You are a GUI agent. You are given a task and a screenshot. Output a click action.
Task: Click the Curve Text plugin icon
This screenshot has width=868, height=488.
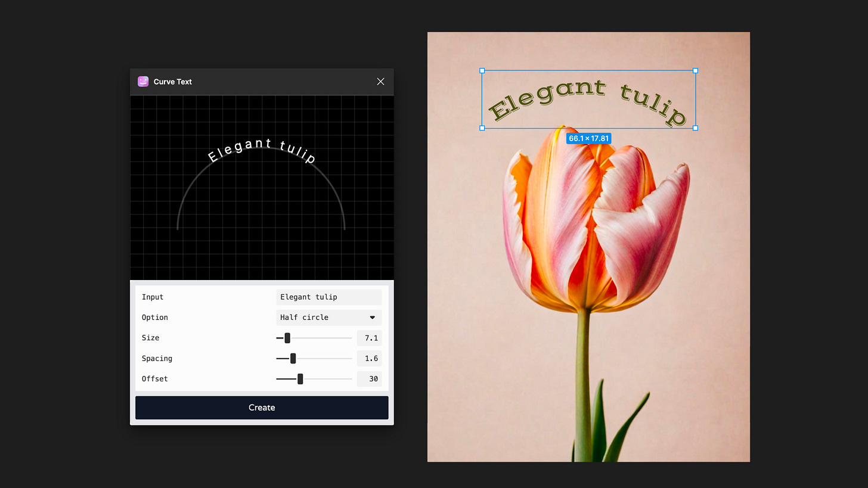pyautogui.click(x=143, y=82)
